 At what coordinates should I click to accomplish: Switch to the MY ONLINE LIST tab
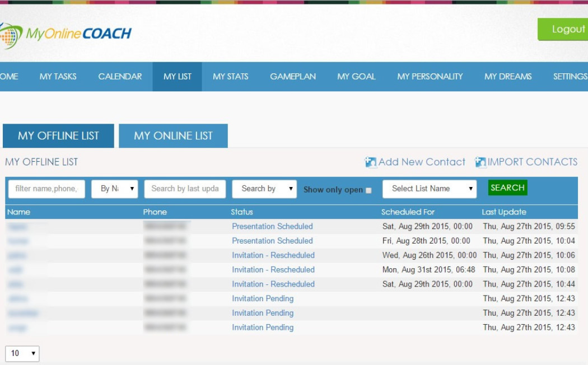tap(173, 136)
